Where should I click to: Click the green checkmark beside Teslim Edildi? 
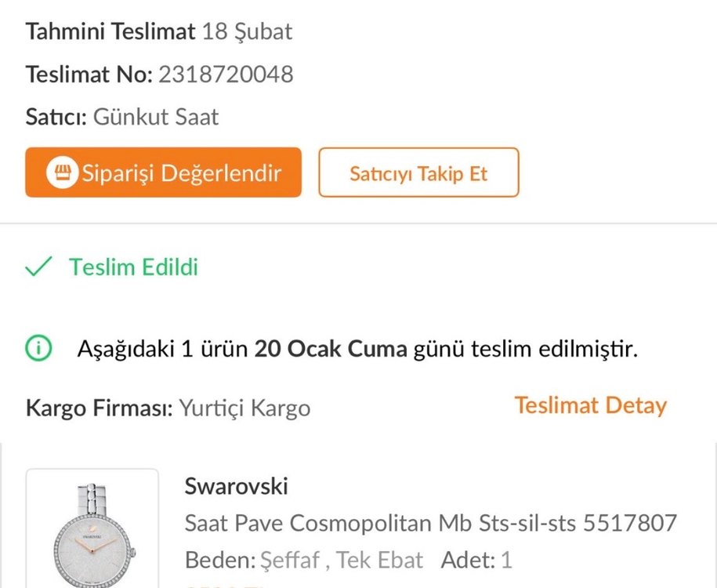pos(35,268)
